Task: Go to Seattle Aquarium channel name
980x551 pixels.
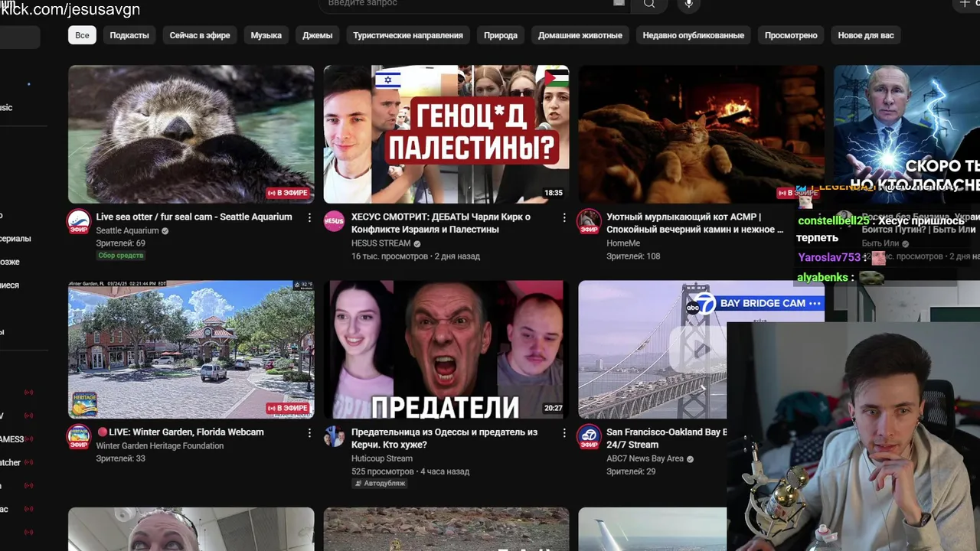Action: [x=127, y=230]
